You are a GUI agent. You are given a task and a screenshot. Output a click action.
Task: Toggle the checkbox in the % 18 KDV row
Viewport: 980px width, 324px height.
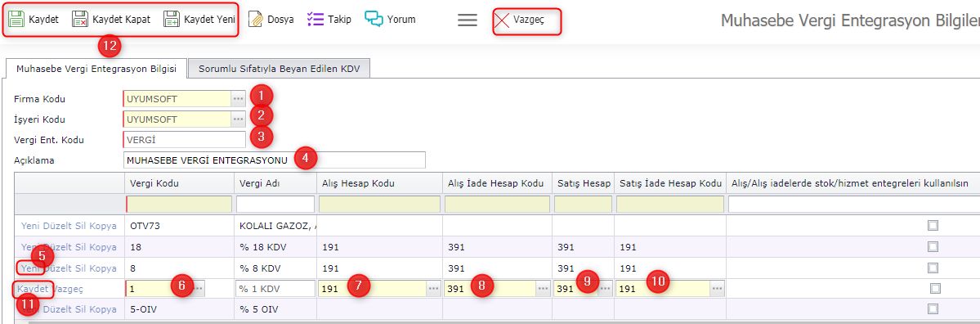(933, 247)
